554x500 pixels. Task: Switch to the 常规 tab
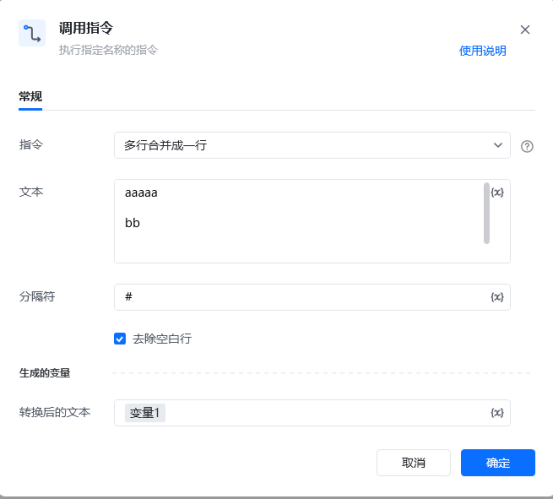click(30, 96)
